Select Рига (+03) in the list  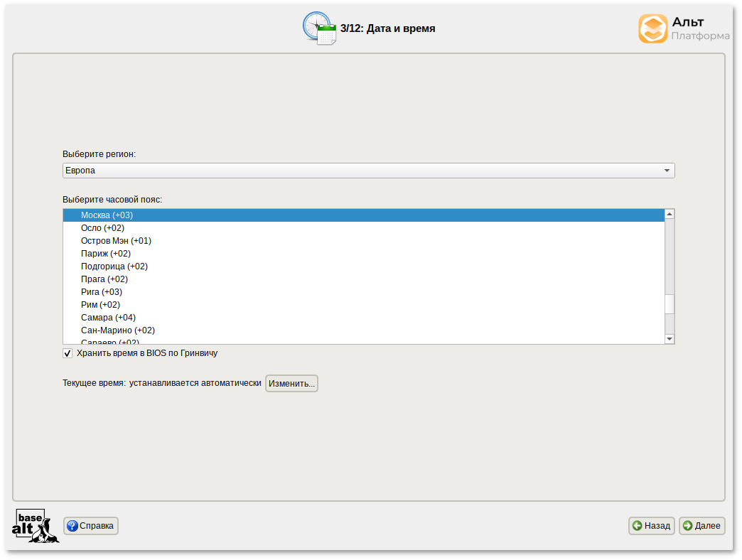coord(102,292)
